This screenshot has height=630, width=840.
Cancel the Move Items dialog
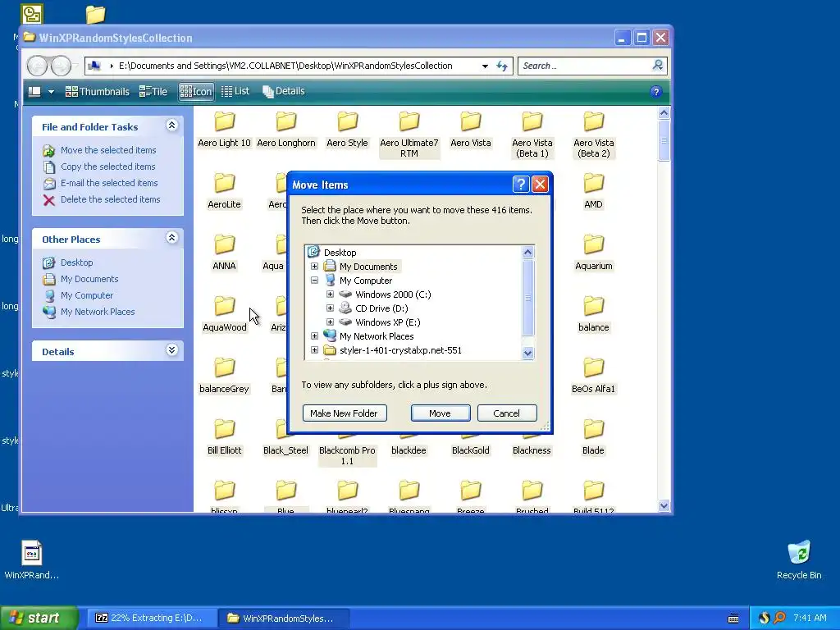(507, 413)
